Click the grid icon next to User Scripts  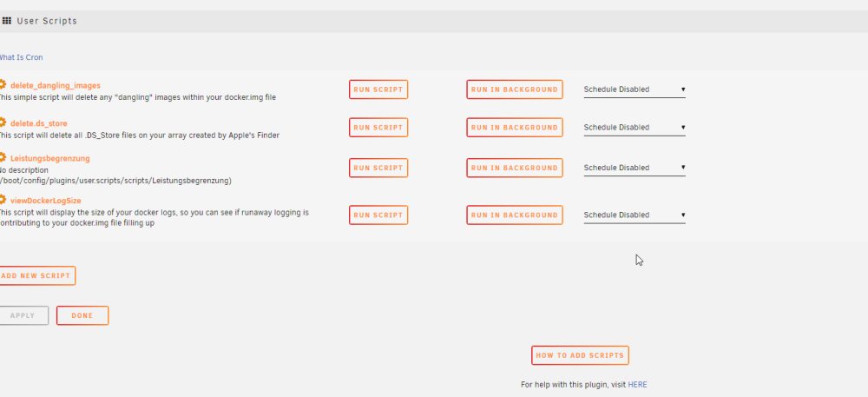pyautogui.click(x=7, y=21)
